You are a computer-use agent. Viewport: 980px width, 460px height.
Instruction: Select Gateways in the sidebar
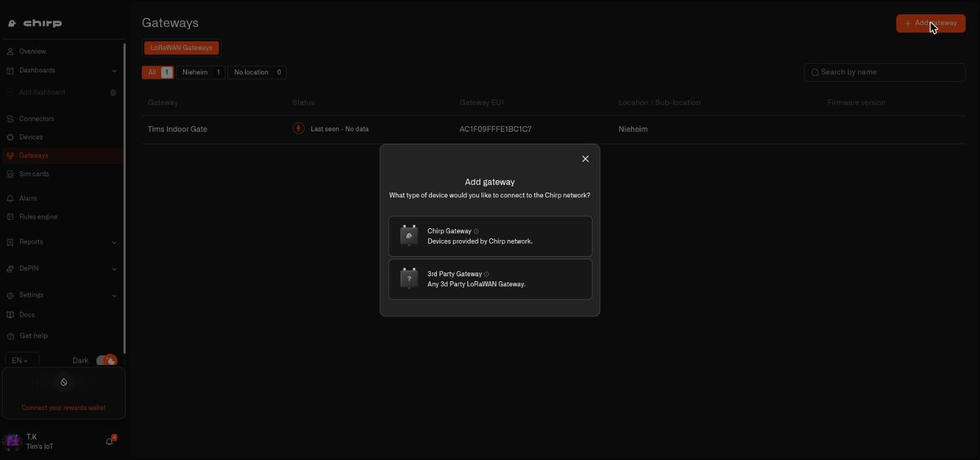tap(34, 156)
